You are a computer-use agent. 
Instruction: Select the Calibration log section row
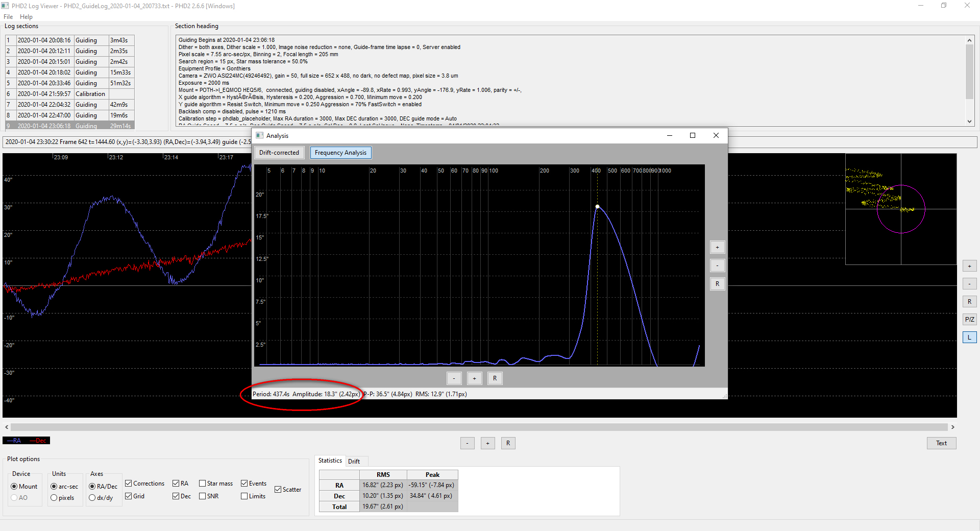[x=70, y=94]
